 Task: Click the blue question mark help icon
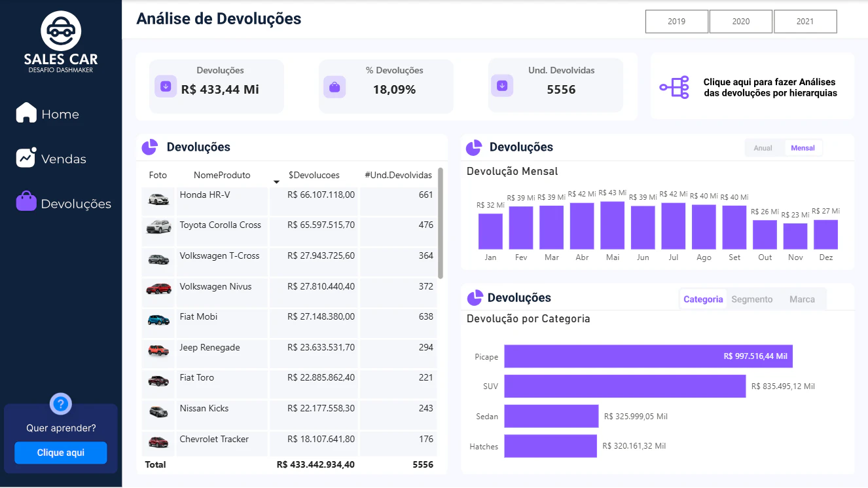click(60, 404)
